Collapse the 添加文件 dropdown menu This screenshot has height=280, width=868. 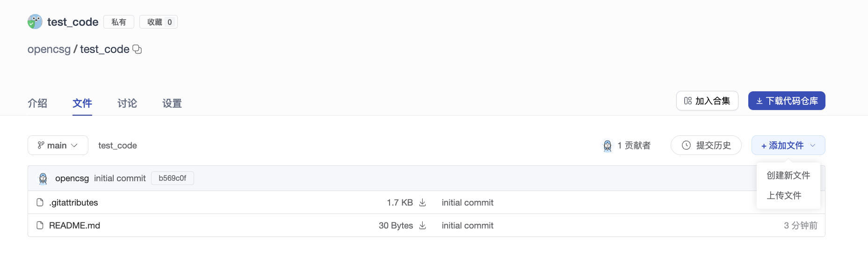point(788,145)
